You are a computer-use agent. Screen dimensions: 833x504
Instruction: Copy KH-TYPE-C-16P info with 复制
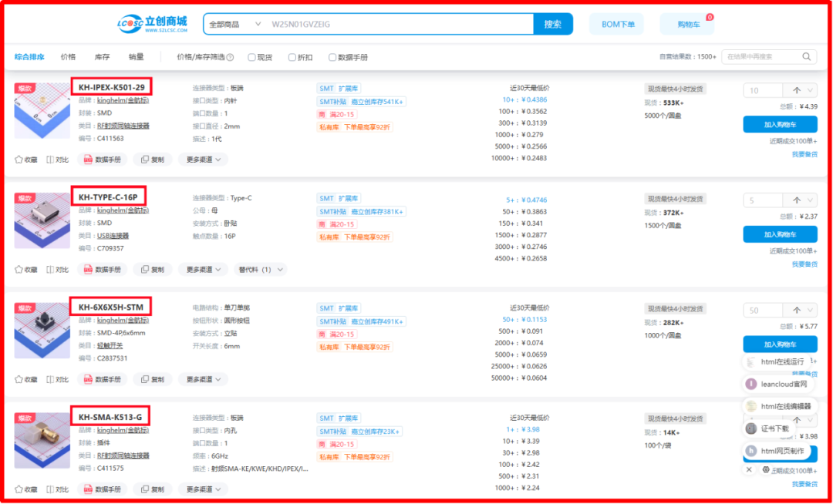153,270
